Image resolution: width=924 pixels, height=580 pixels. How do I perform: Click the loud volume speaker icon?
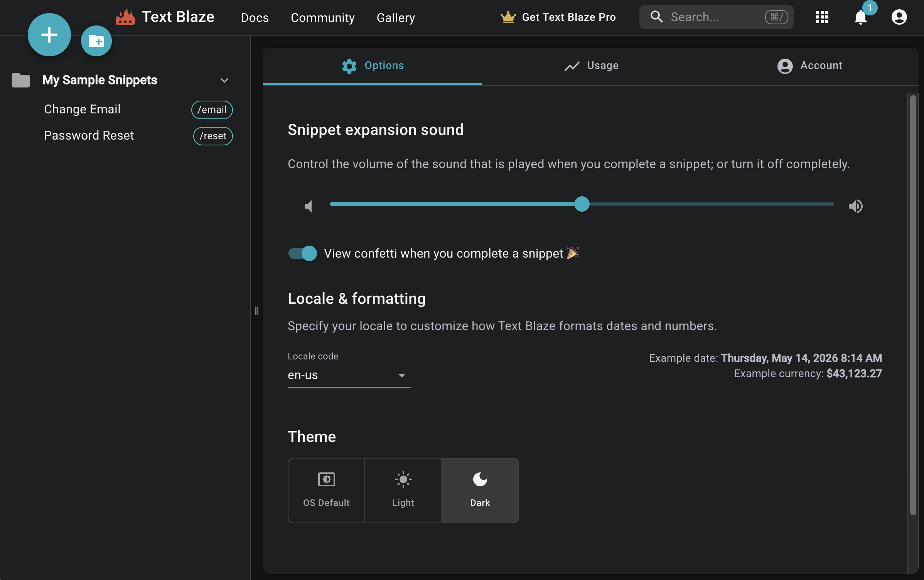855,206
